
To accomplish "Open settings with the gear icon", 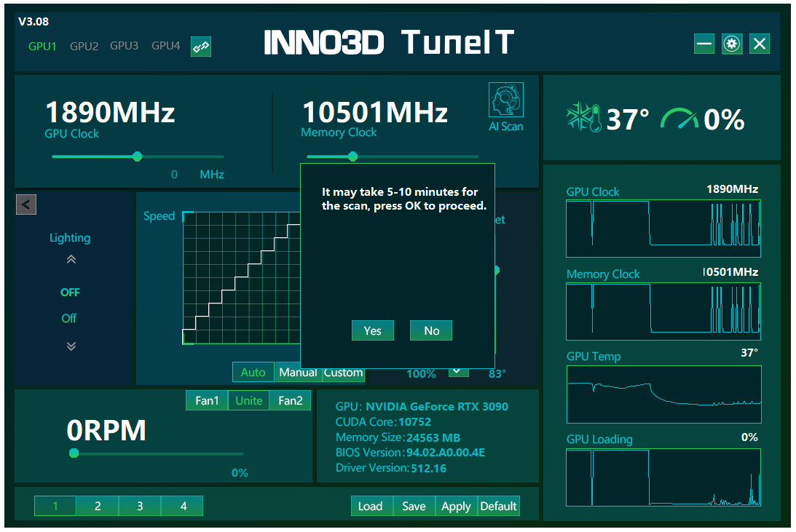I will click(731, 44).
